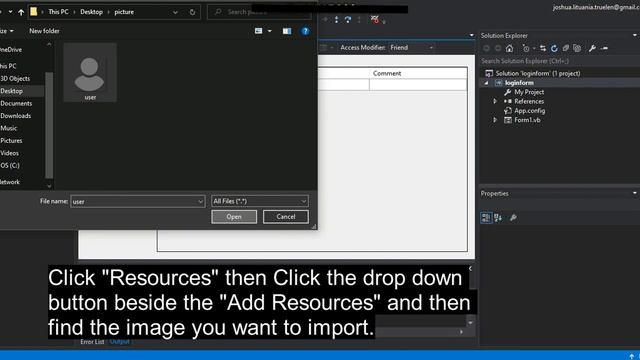Open My Project in Solution Explorer
The height and width of the screenshot is (360, 640).
pos(529,92)
